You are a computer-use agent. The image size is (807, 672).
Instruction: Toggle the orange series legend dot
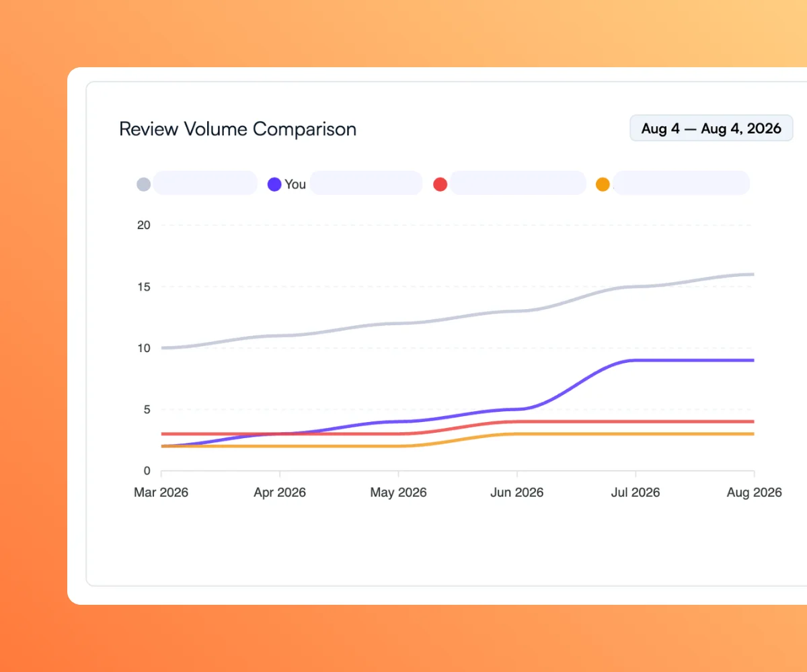[603, 184]
